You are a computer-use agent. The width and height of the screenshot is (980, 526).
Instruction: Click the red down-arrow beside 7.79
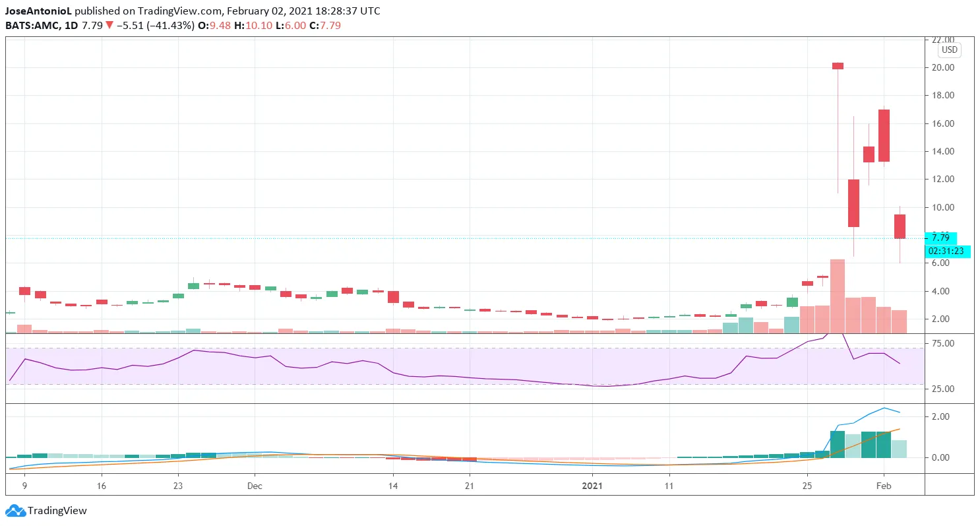coord(109,26)
